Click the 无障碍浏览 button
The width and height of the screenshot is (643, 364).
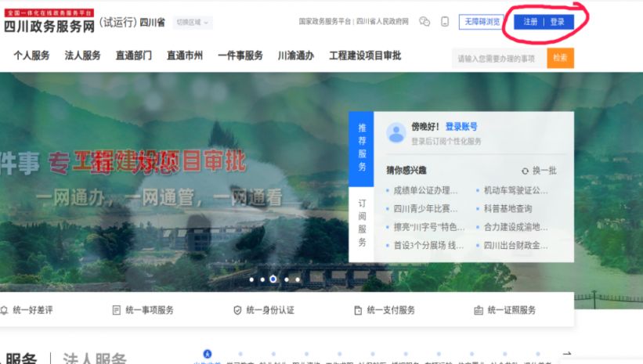click(x=482, y=22)
